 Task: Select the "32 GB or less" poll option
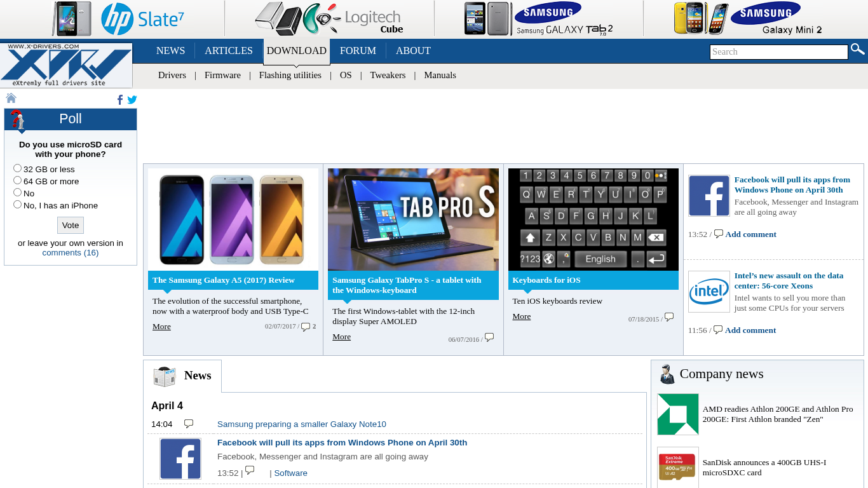coord(18,168)
